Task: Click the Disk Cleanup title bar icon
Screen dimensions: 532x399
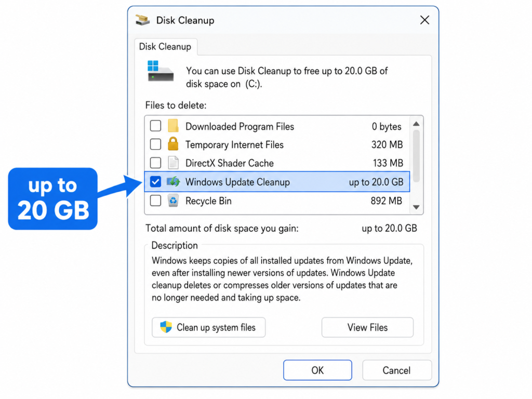Action: point(143,20)
